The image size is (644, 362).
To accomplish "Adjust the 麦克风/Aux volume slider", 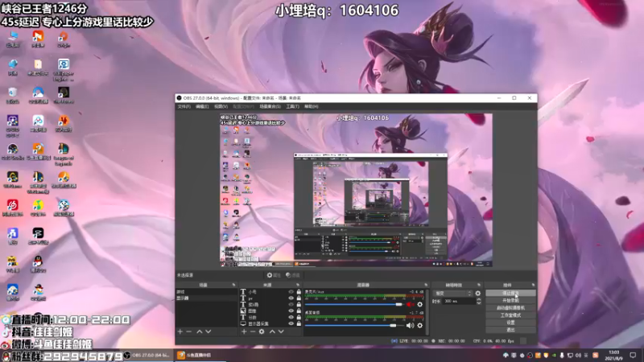I will (354, 305).
